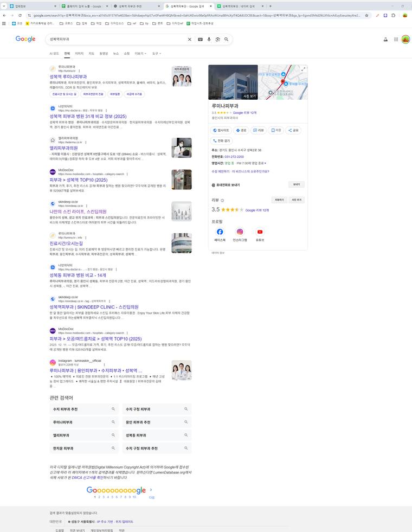Viewport: 412px width, 532px height.
Task: Click thumbnail beside 진료시간/오시는길 result
Action: click(x=182, y=243)
